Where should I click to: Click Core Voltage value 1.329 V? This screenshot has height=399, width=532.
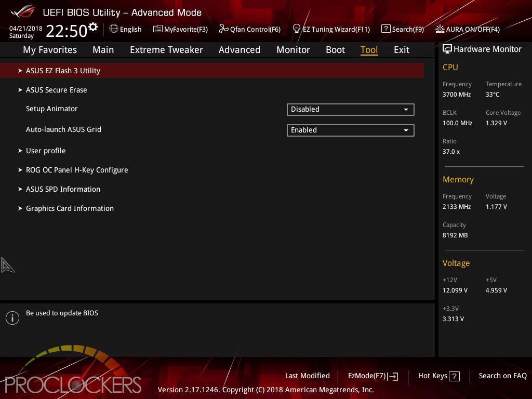click(x=496, y=123)
